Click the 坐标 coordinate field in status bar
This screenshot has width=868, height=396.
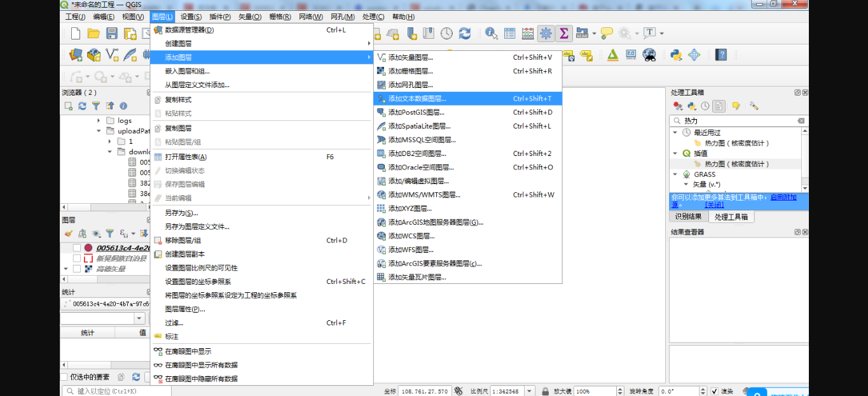(x=424, y=392)
